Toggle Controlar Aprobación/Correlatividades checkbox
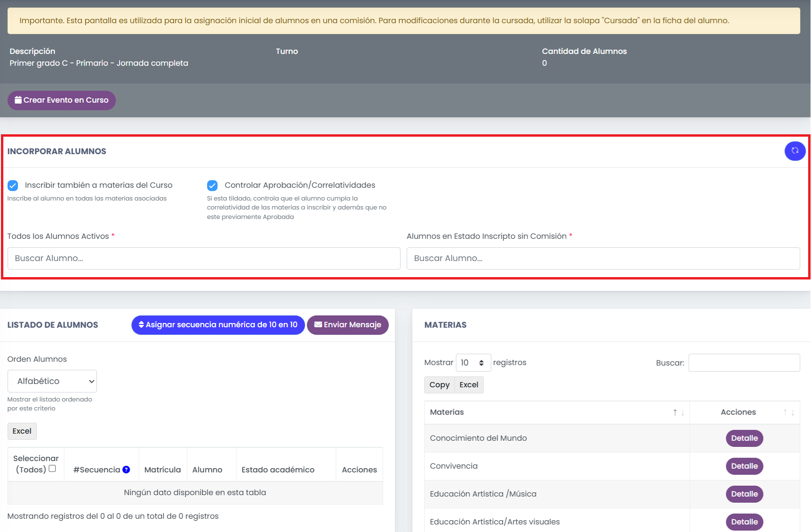Viewport: 811px width, 532px height. [x=212, y=185]
